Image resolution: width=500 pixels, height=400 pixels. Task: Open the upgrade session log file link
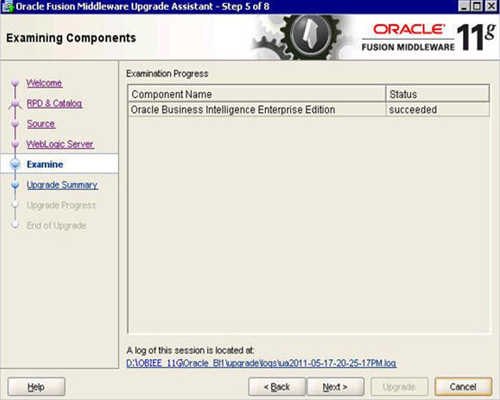click(x=261, y=363)
